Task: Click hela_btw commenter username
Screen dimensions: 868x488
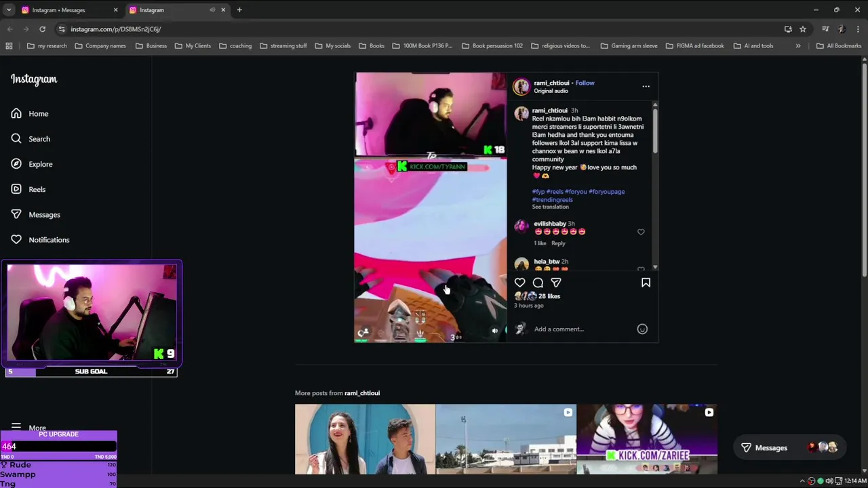Action: tap(547, 262)
